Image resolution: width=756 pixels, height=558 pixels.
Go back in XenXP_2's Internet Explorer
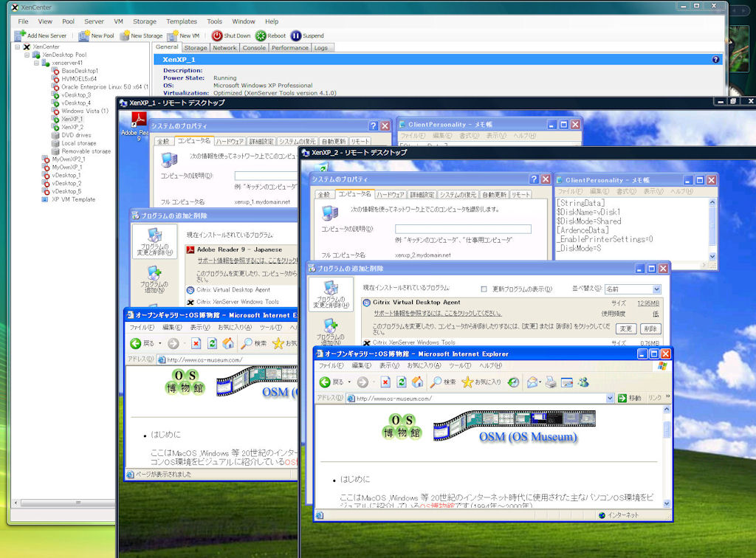pos(325,382)
